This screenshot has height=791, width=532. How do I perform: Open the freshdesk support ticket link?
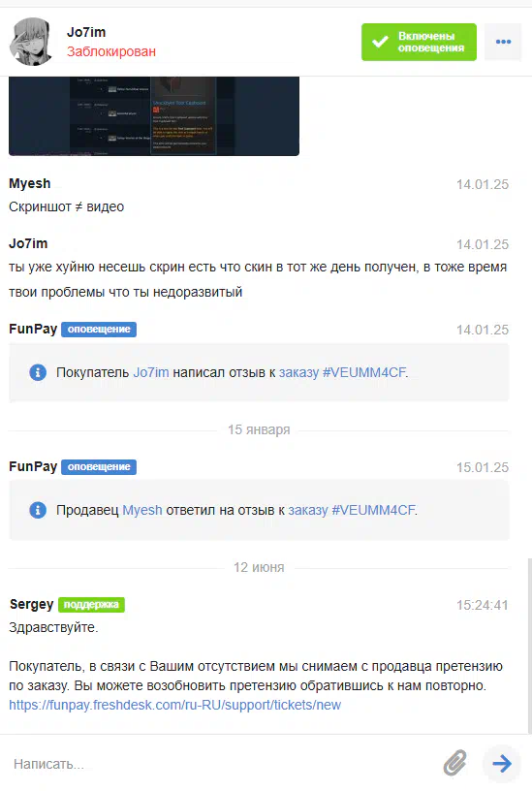click(175, 705)
